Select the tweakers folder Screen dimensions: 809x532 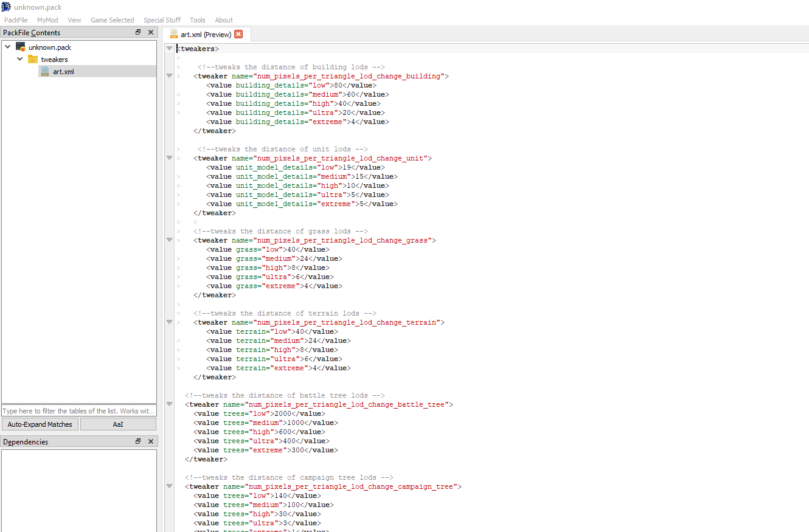click(x=54, y=59)
